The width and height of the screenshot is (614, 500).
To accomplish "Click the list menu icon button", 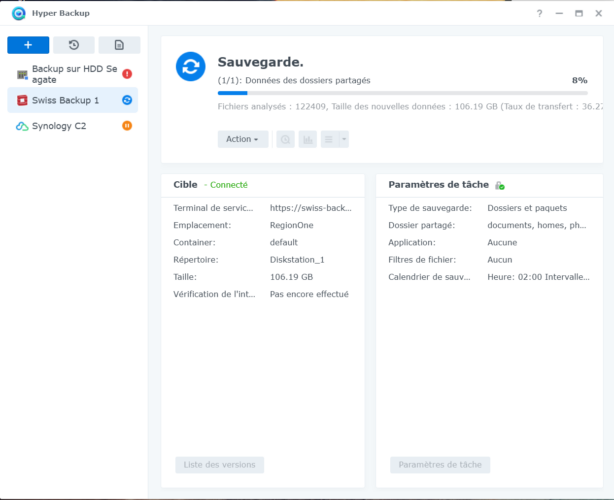I will coord(329,139).
